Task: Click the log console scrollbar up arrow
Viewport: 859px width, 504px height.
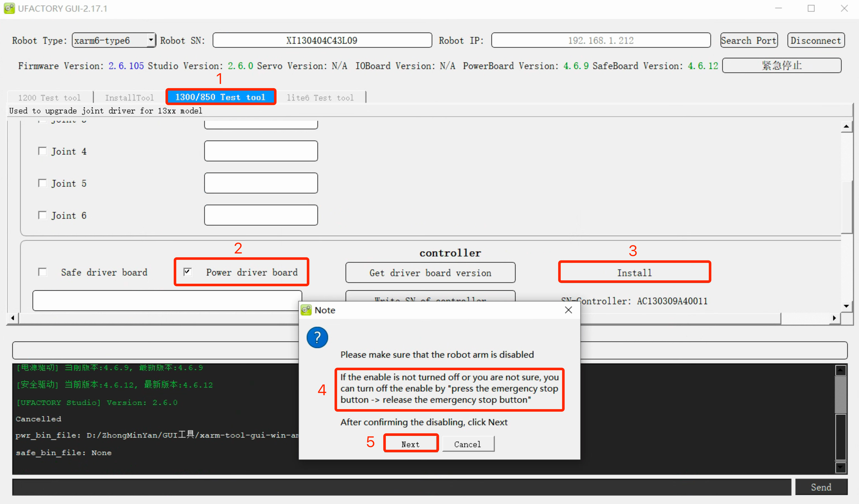Action: click(x=841, y=370)
